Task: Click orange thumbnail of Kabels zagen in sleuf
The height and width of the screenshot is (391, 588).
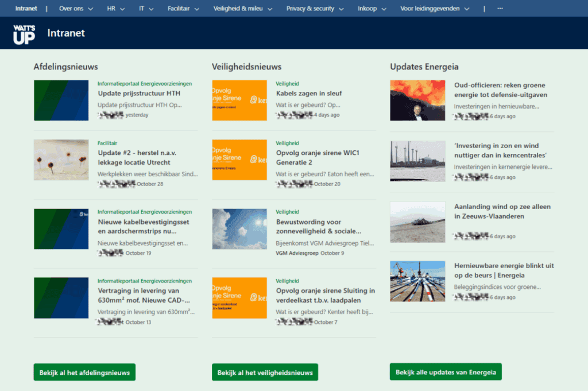Action: tap(239, 100)
